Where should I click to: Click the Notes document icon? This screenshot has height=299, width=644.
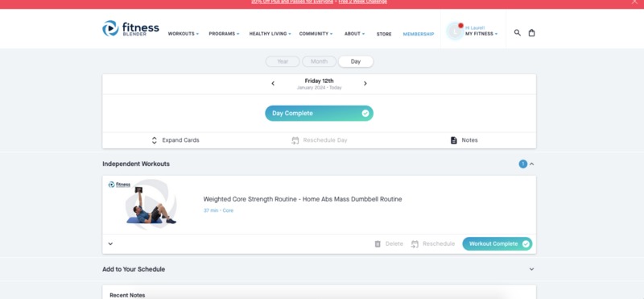454,140
